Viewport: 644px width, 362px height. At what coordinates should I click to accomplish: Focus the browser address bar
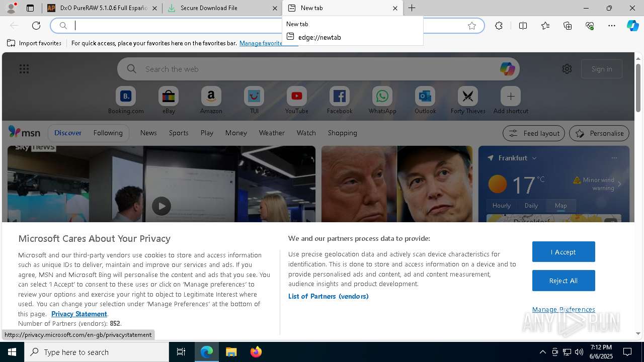267,26
